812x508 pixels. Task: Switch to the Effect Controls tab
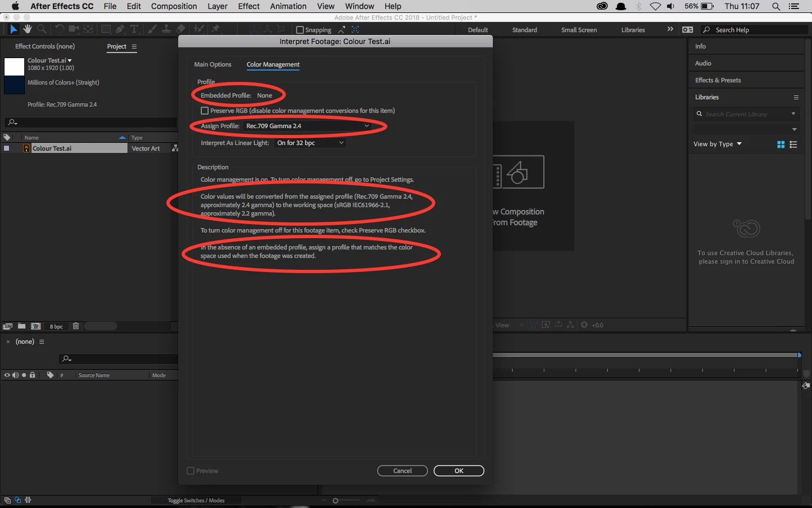45,46
